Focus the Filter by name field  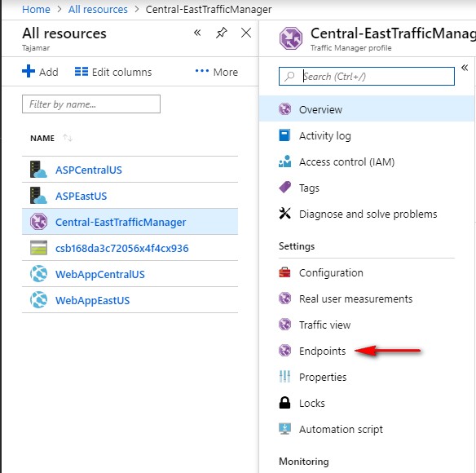(91, 104)
